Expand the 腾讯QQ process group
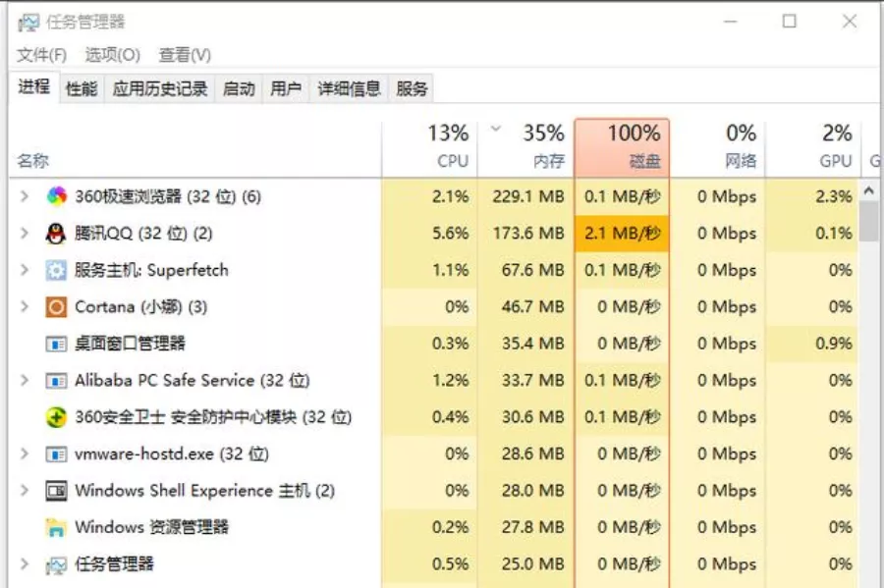Viewport: 884px width, 588px height. click(22, 233)
